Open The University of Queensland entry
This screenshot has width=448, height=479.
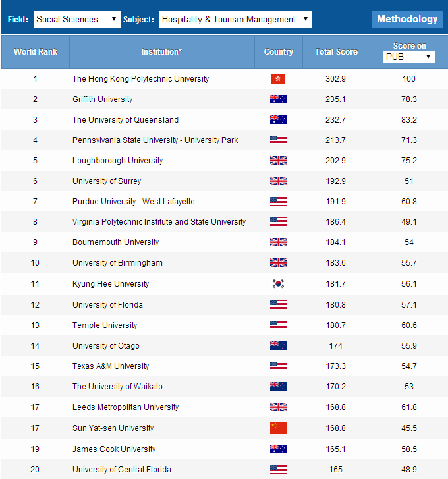125,120
